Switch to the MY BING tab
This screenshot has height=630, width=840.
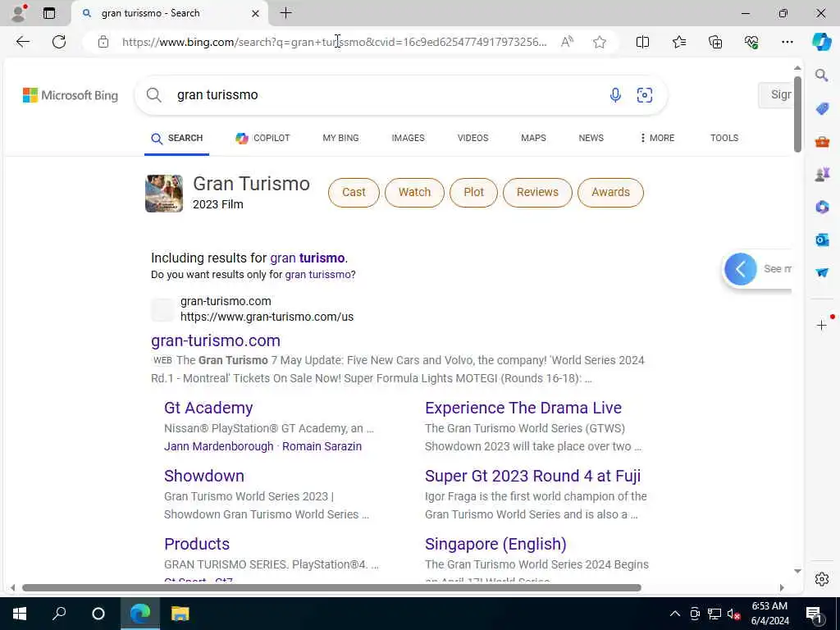pyautogui.click(x=340, y=138)
